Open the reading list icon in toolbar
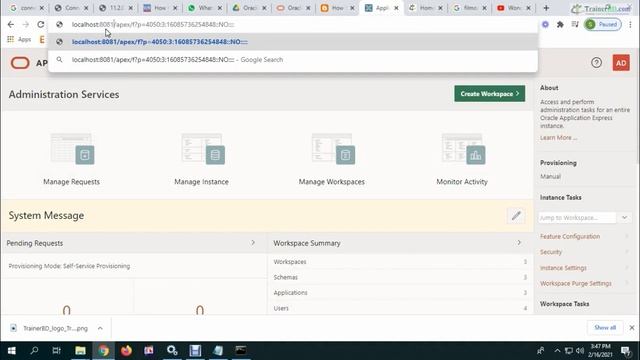The width and height of the screenshot is (640, 360). [x=575, y=24]
